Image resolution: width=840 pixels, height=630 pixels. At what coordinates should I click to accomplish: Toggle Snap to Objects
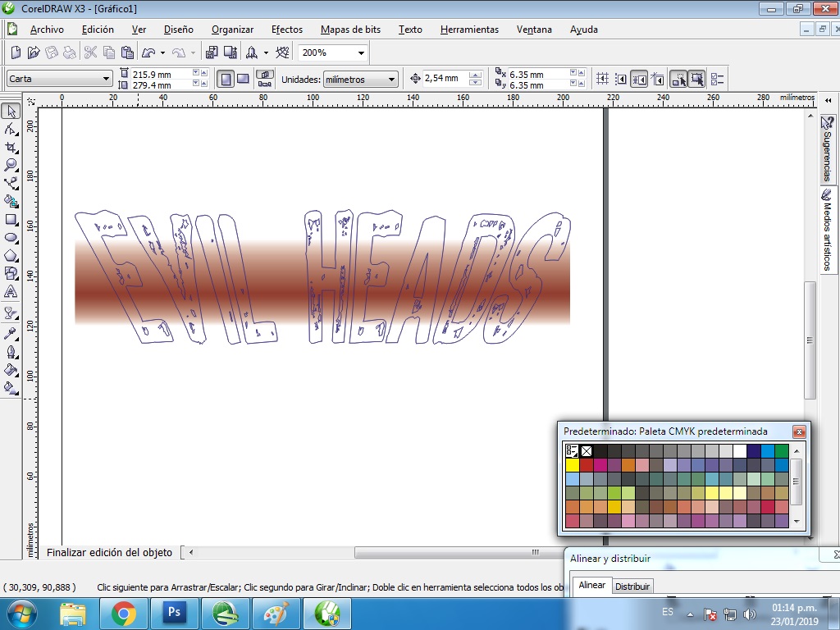pyautogui.click(x=639, y=80)
